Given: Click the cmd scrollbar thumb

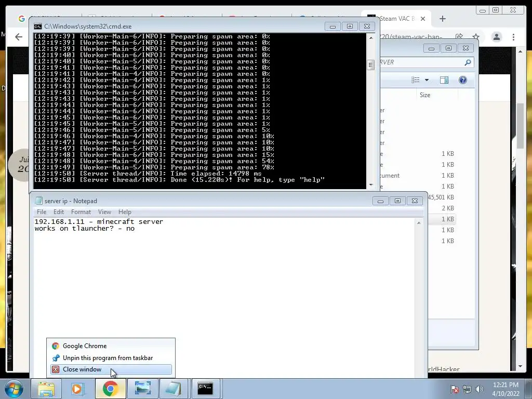Looking at the screenshot, I should tap(371, 65).
